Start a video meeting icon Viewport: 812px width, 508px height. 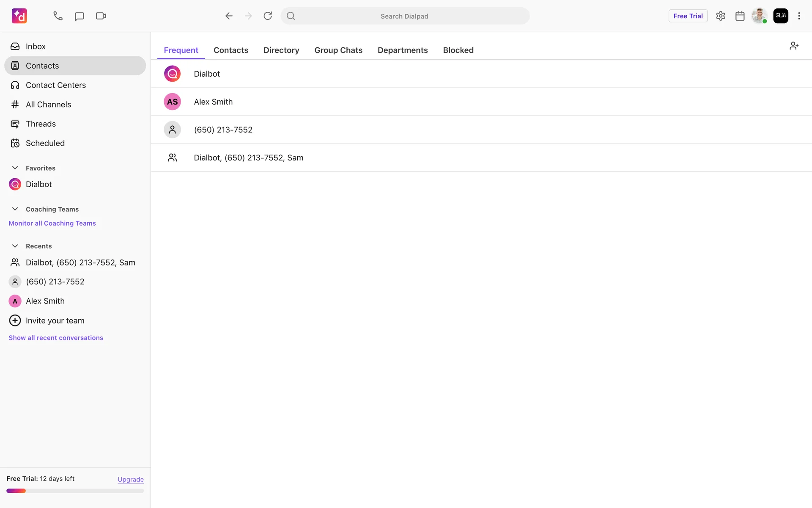point(101,16)
